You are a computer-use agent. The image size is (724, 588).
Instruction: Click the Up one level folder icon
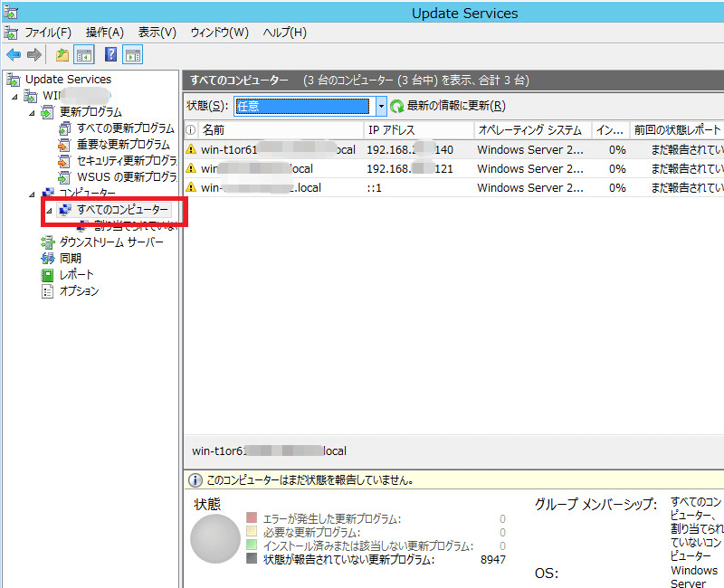click(62, 55)
